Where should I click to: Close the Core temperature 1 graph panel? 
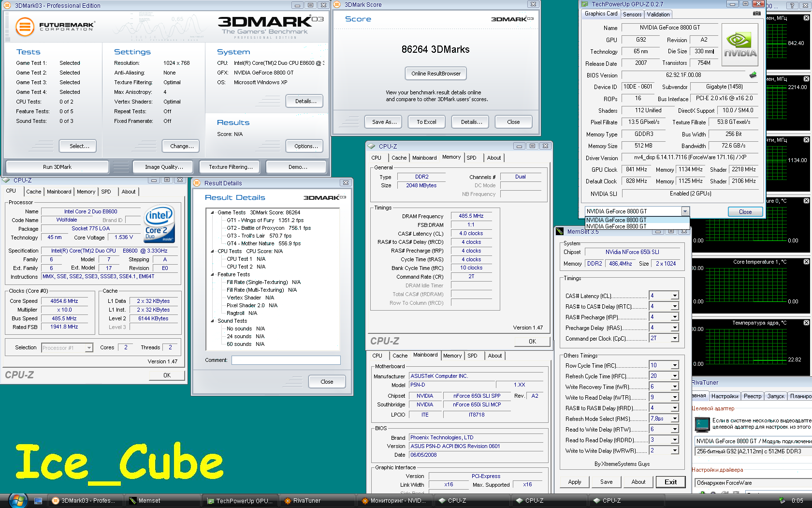806,262
